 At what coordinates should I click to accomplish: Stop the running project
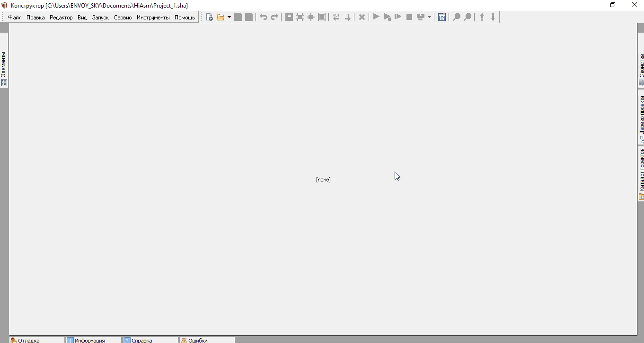coord(409,17)
